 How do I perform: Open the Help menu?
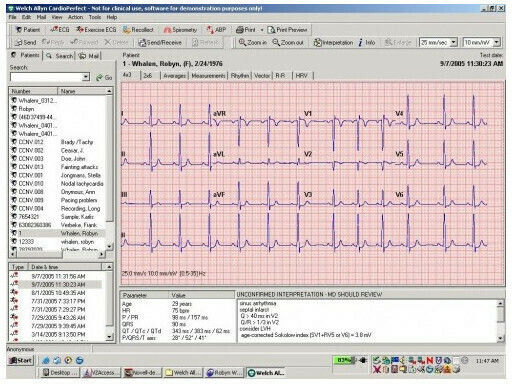[x=112, y=17]
